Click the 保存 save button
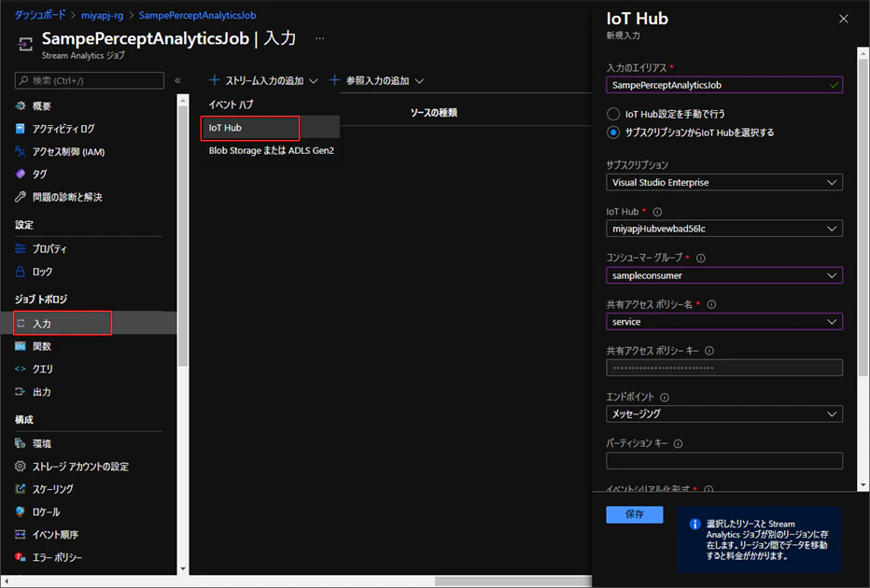The image size is (870, 588). coord(634,514)
